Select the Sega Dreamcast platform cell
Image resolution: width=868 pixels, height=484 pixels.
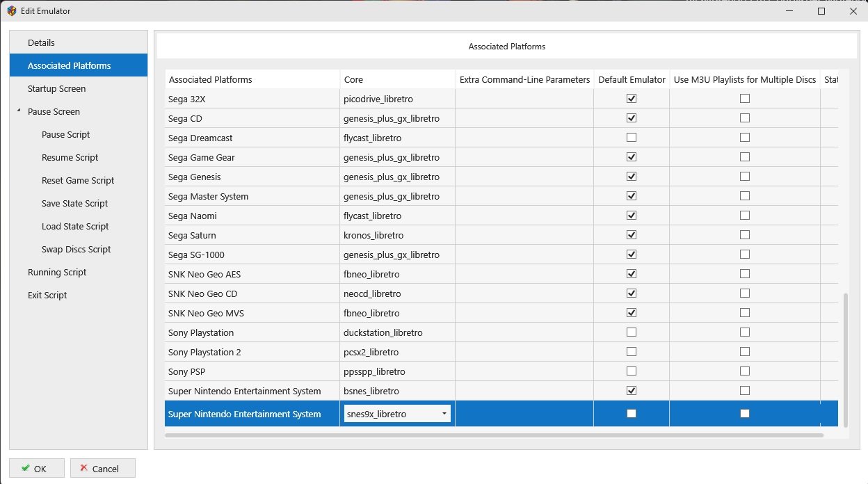[252, 138]
